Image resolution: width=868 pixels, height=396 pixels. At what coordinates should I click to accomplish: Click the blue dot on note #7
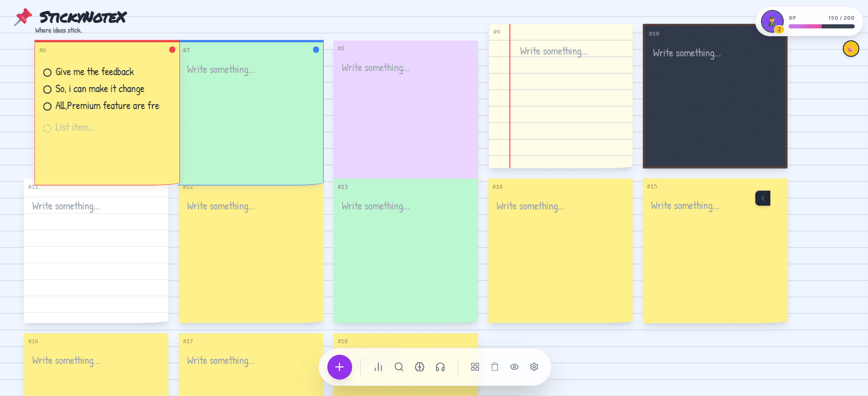(x=316, y=49)
